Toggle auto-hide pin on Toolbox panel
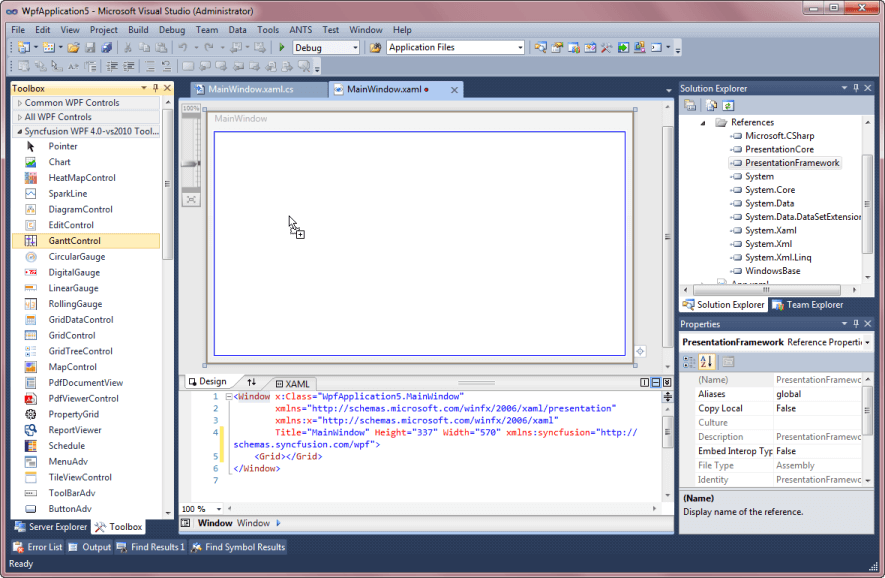885x578 pixels. pos(155,88)
